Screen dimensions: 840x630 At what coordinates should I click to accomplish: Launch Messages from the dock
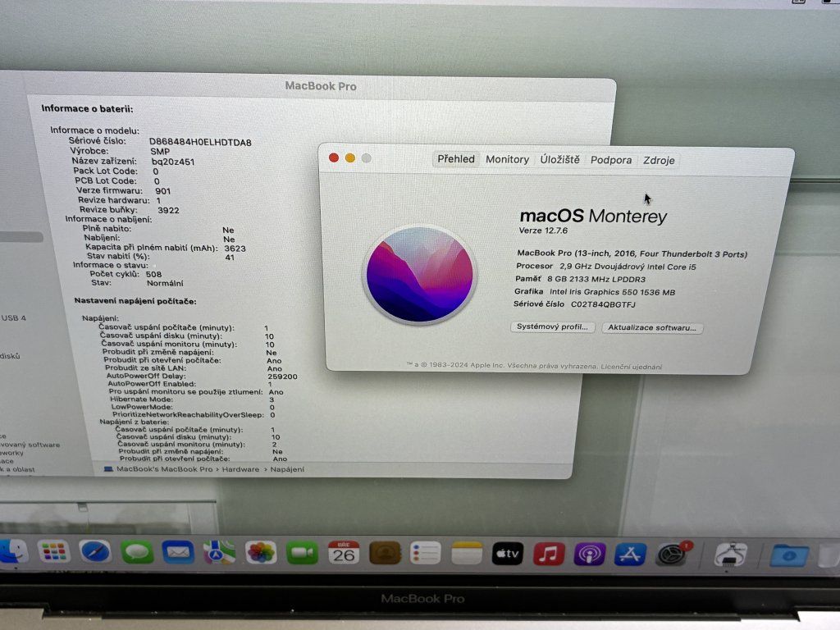tap(137, 552)
